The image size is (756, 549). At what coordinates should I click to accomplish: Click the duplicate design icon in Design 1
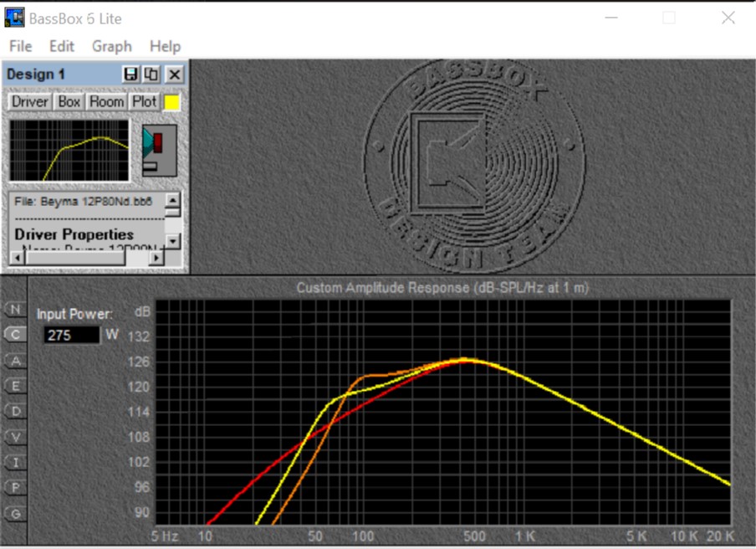[151, 74]
